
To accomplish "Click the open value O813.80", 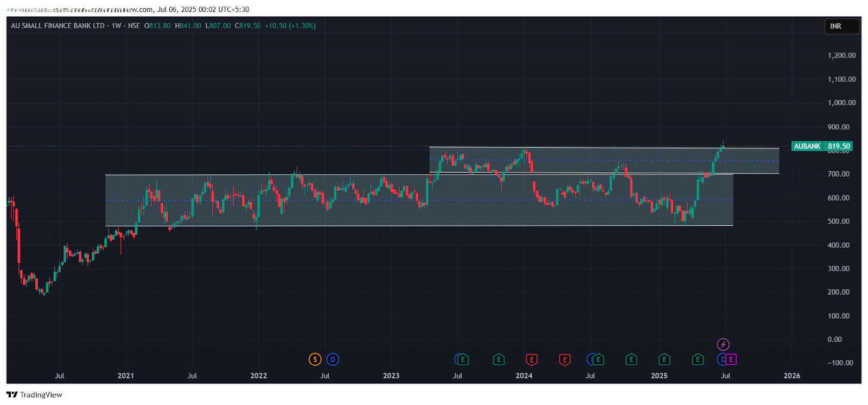I will (157, 25).
